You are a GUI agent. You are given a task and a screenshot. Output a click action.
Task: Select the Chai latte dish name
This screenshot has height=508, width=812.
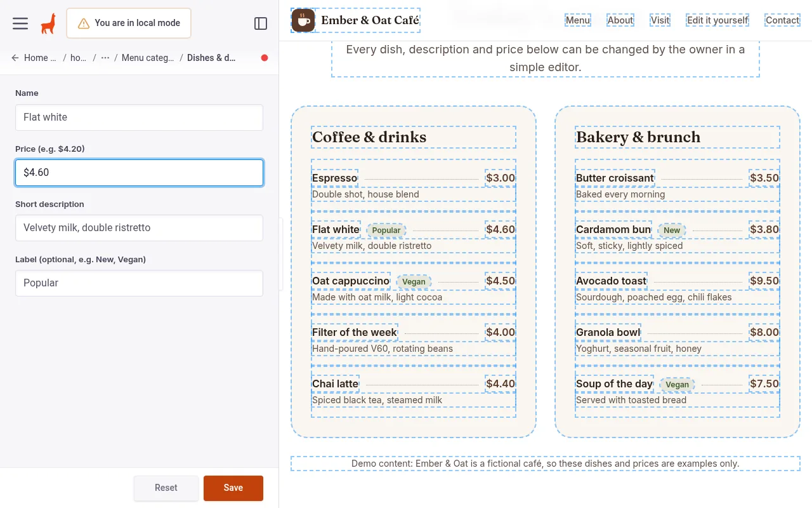335,384
